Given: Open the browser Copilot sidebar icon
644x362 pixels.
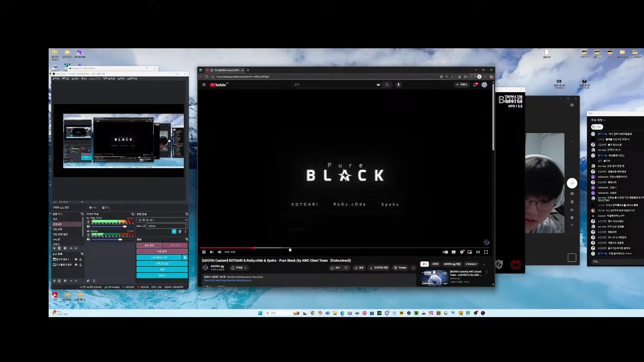Looking at the screenshot, I should [491, 77].
